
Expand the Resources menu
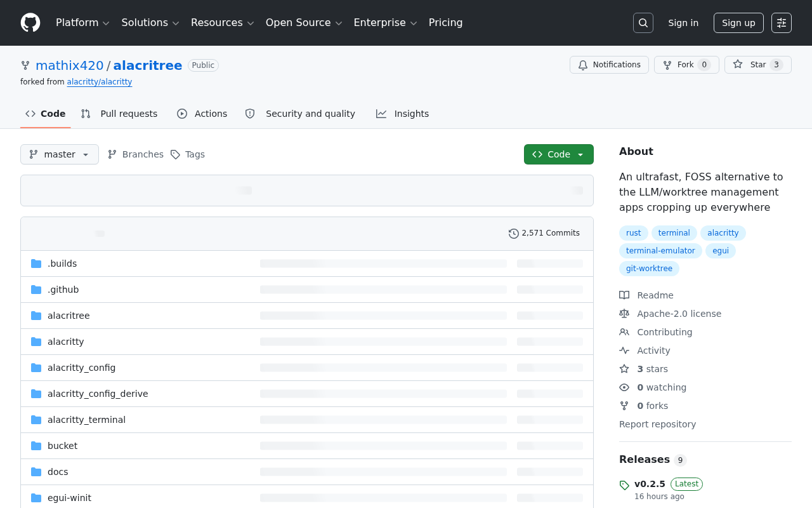tap(223, 23)
